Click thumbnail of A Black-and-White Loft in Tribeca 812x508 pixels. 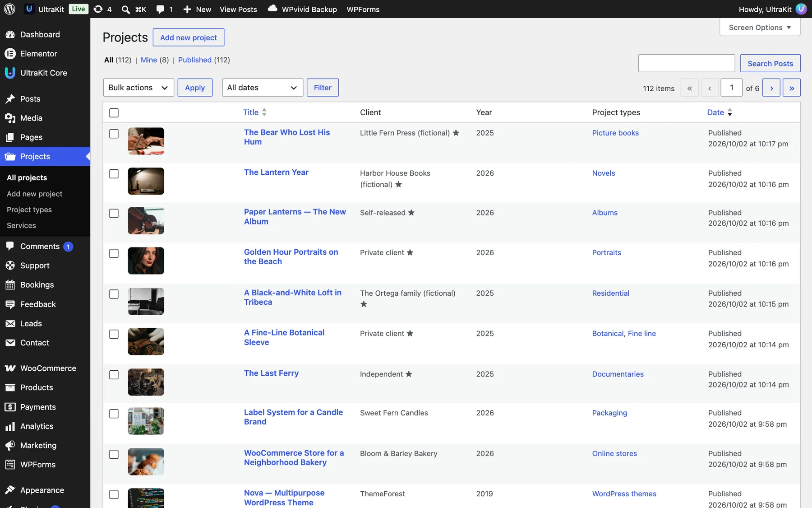click(146, 301)
